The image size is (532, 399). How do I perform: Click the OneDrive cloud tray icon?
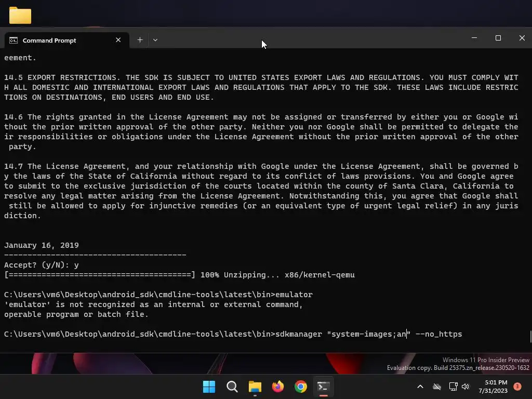pos(436,387)
